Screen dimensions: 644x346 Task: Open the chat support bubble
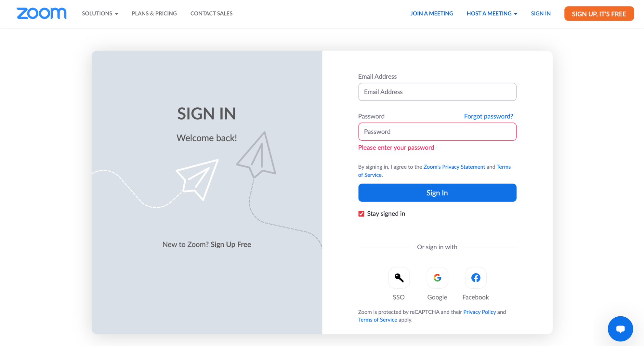point(620,329)
